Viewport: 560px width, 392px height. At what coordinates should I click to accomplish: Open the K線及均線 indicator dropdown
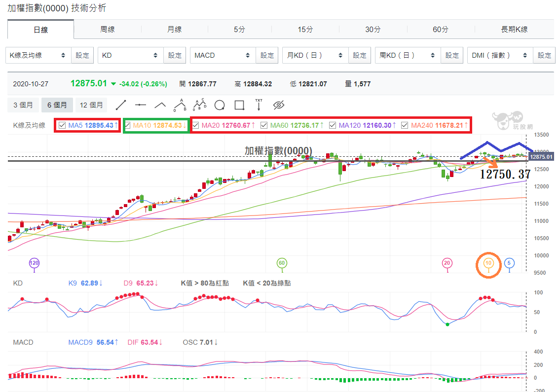click(x=38, y=55)
